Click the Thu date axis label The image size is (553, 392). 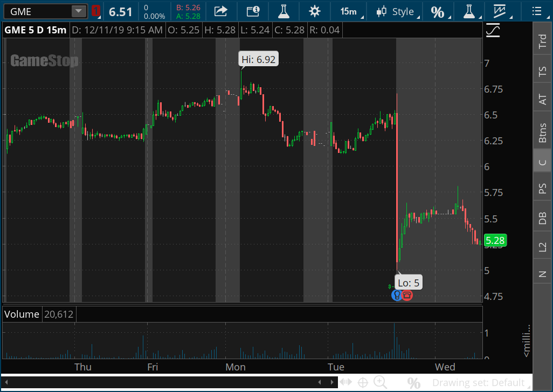[x=83, y=367]
